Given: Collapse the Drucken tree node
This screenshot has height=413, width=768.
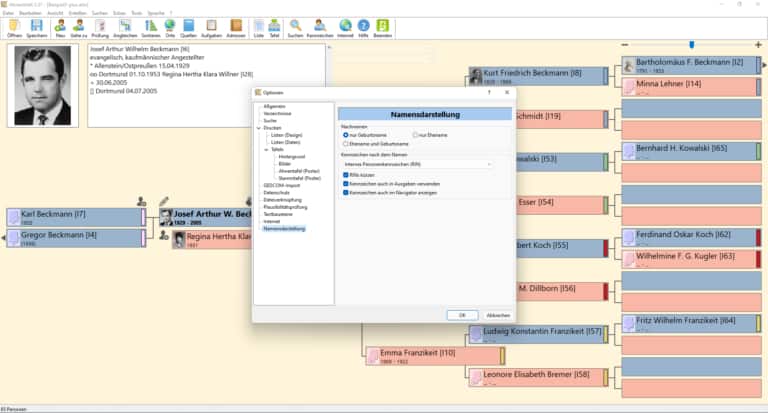Looking at the screenshot, I should [x=259, y=128].
